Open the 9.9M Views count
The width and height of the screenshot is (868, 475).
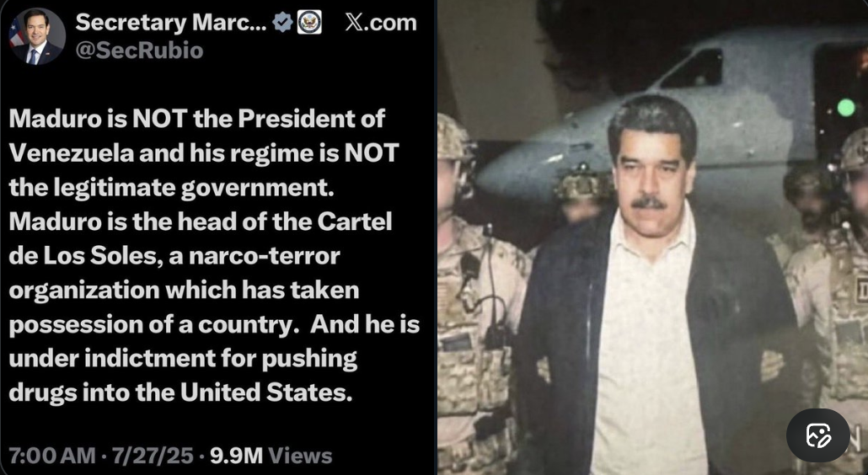(271, 456)
